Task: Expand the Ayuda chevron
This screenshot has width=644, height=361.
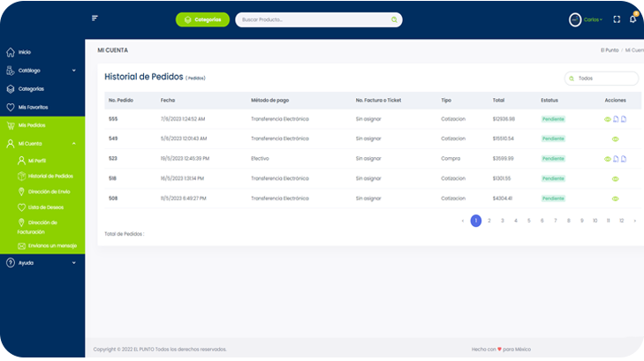Action: pos(74,263)
